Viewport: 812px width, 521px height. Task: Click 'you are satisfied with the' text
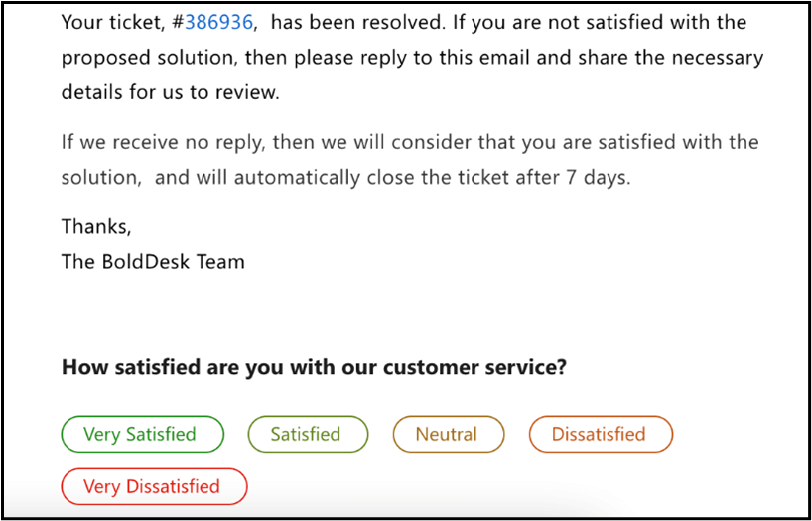coord(648,142)
